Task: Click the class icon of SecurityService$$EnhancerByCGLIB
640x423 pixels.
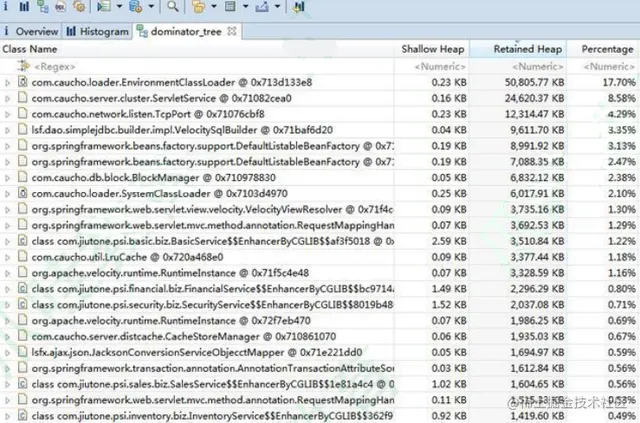Action: (x=22, y=304)
